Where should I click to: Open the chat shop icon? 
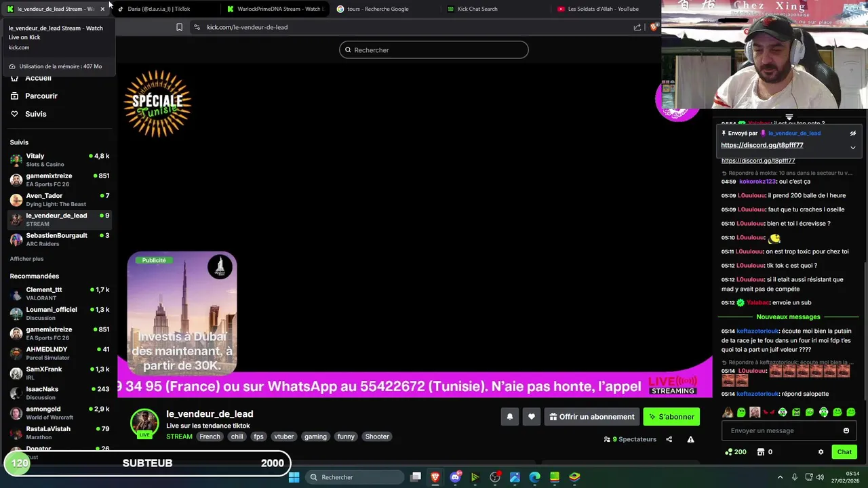[761, 452]
